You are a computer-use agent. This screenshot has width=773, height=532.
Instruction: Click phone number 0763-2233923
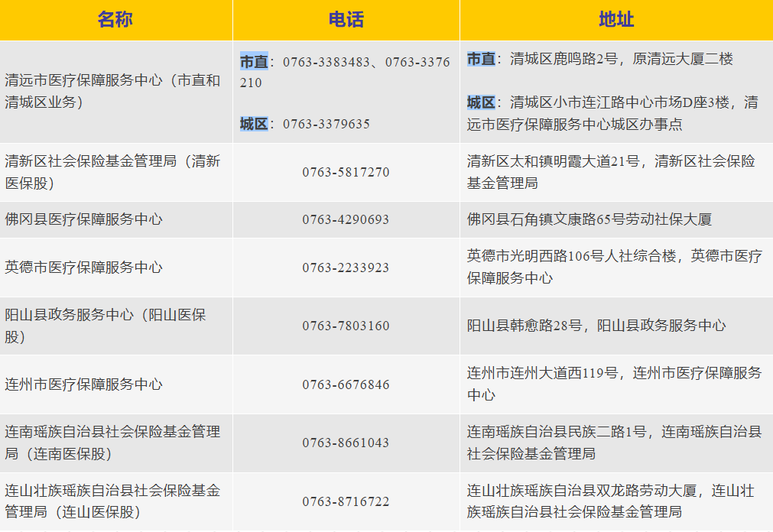tap(346, 268)
